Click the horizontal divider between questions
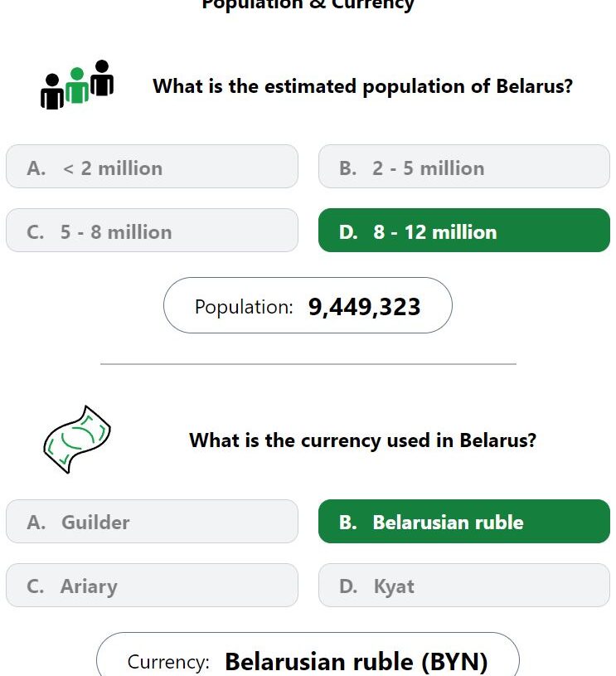 308,364
